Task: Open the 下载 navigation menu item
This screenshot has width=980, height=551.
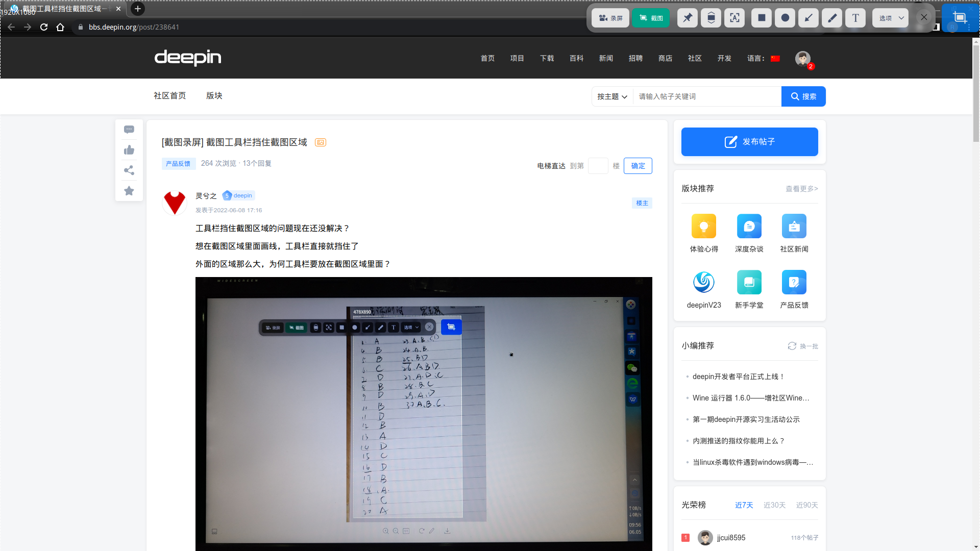Action: point(547,58)
